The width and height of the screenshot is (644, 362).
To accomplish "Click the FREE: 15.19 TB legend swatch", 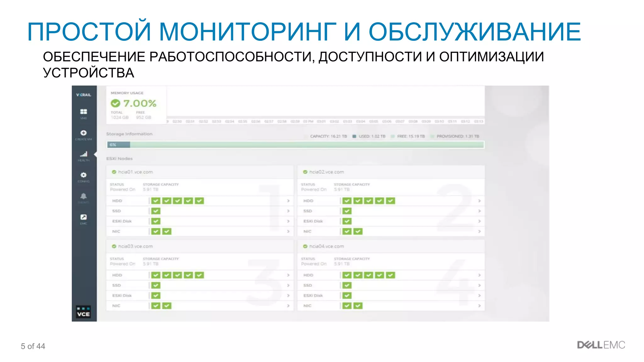I will pos(393,136).
